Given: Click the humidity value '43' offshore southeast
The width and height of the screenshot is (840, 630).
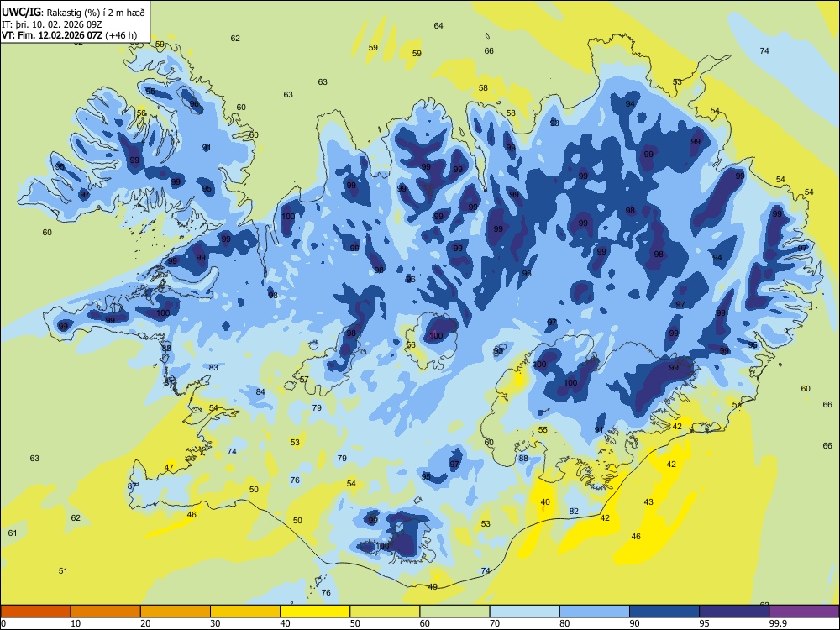Looking at the screenshot, I should (648, 502).
